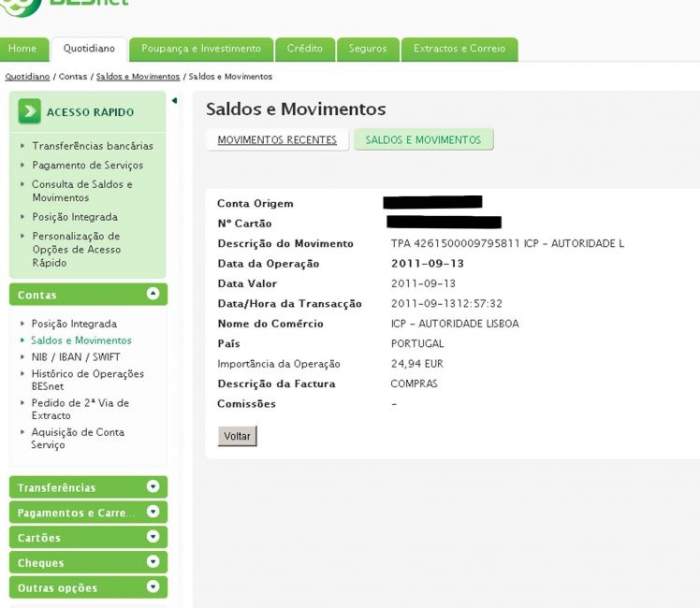Viewport: 700px width, 608px height.
Task: Click the Cartões section title
Action: tap(39, 538)
